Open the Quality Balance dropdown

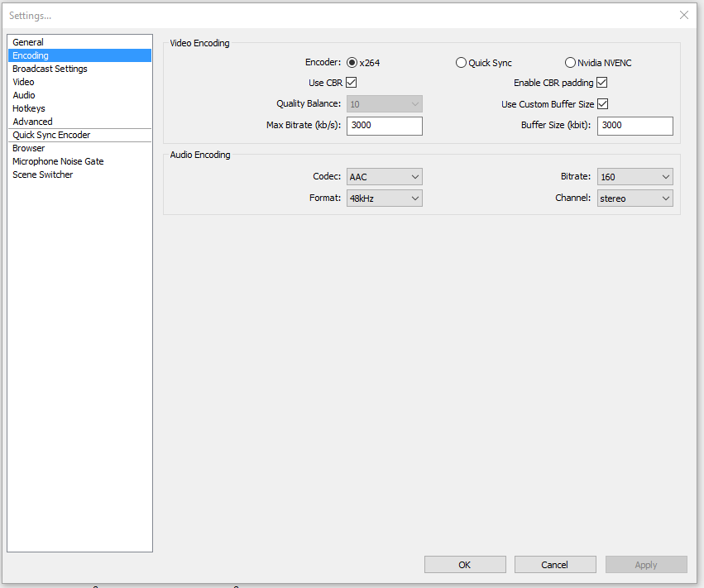pyautogui.click(x=385, y=104)
